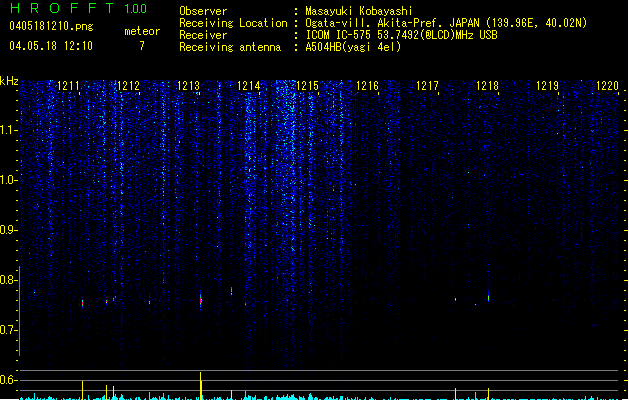
Task: Click the 1218 time axis marker
Action: 487,86
